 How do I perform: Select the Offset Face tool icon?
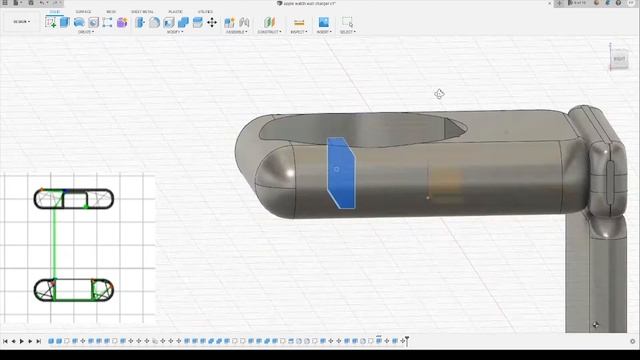coord(198,22)
